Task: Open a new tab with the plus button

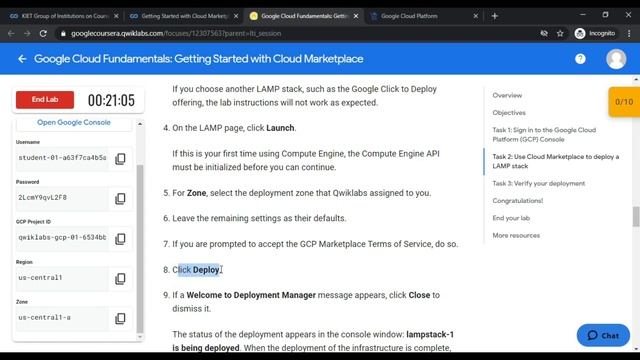Action: pyautogui.click(x=495, y=16)
